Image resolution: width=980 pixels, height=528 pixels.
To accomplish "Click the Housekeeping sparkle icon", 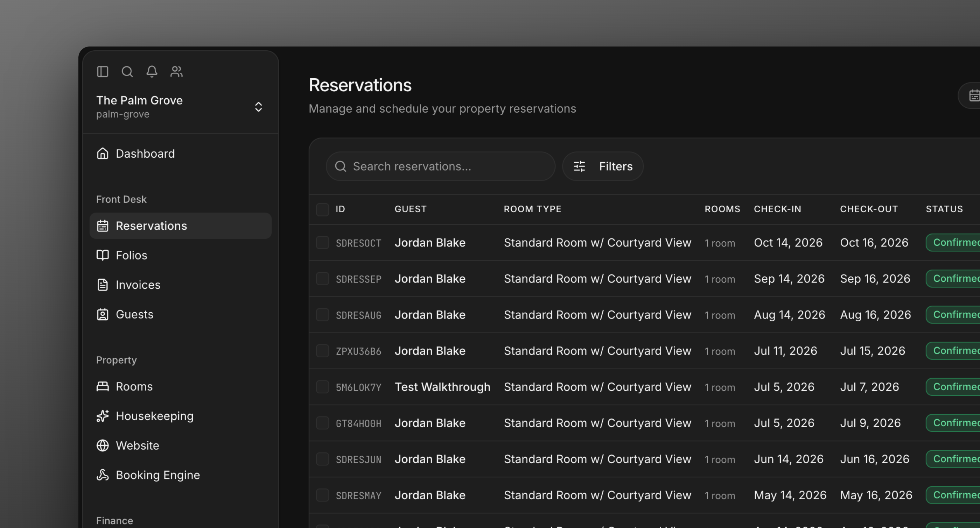I will point(102,416).
